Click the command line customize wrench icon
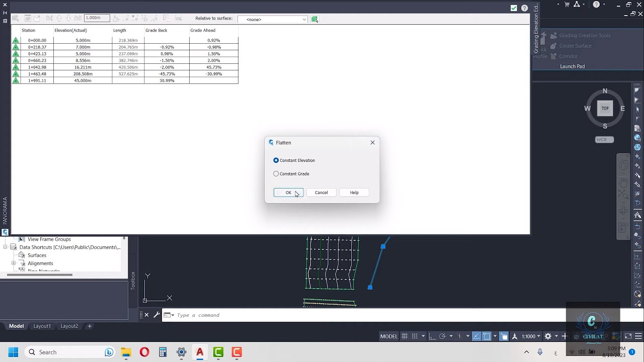This screenshot has height=362, width=644. (156, 315)
